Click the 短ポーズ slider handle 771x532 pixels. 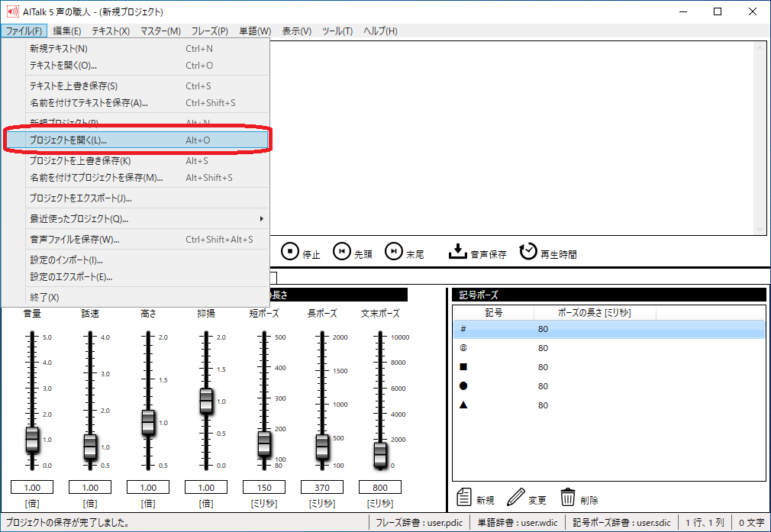(264, 444)
